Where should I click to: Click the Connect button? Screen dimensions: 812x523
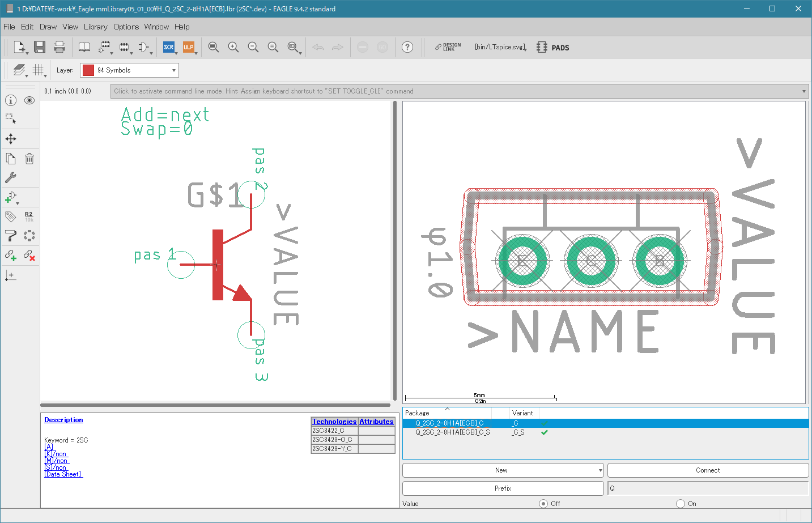(708, 470)
